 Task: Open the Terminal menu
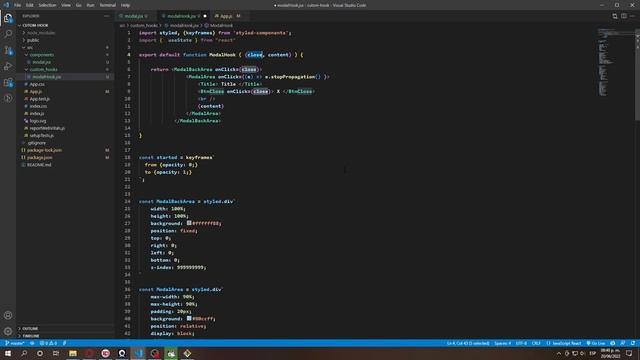(x=107, y=5)
